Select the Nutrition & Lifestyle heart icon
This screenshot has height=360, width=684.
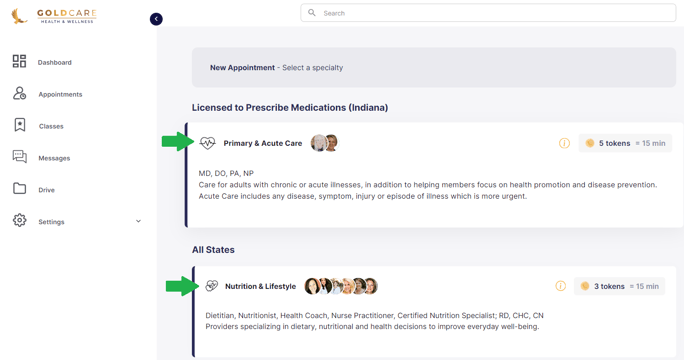click(212, 286)
